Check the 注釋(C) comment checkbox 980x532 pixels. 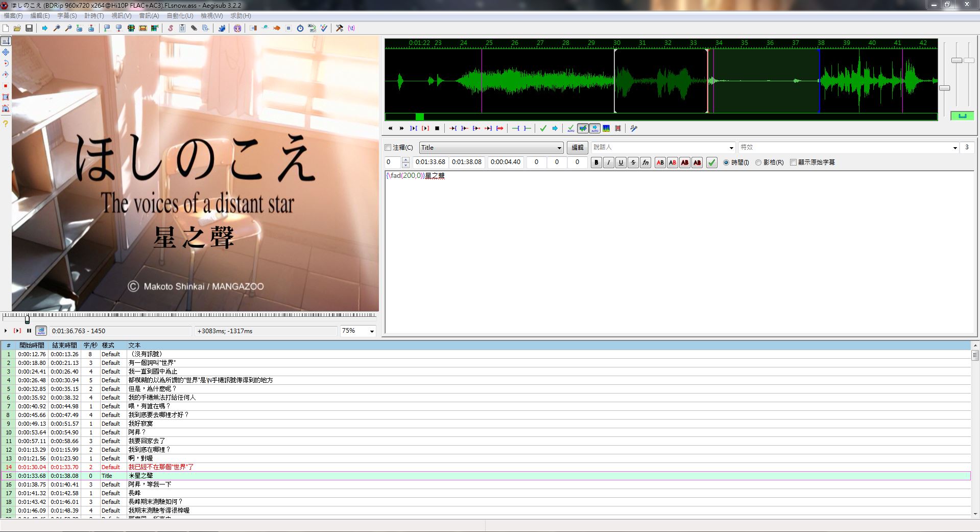point(388,148)
